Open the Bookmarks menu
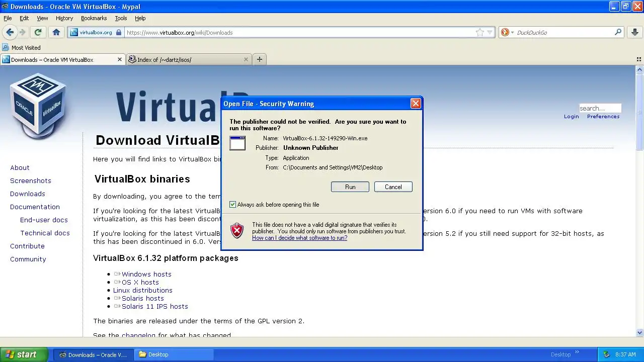This screenshot has height=362, width=644. click(94, 18)
